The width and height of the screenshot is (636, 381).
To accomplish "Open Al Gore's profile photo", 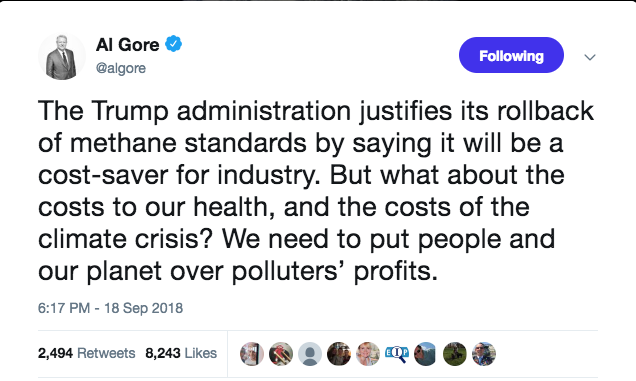I will [x=62, y=56].
